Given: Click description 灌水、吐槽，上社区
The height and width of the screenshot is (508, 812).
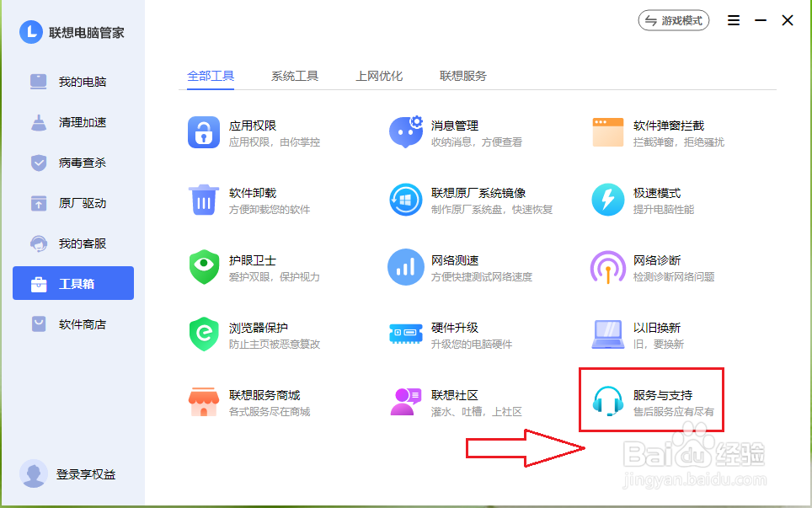Looking at the screenshot, I should tap(477, 412).
